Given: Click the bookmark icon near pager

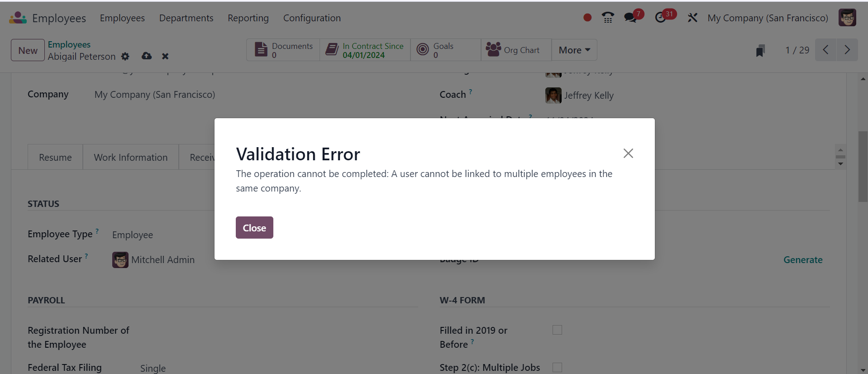Looking at the screenshot, I should (x=760, y=50).
